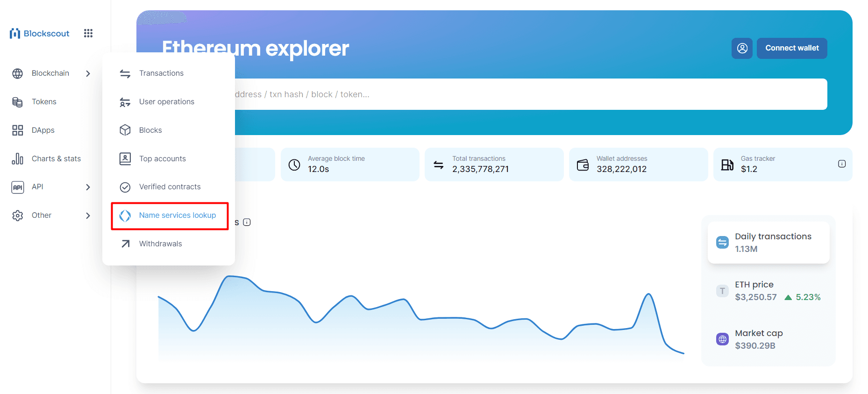The image size is (868, 394).
Task: Click the Market cap globe icon
Action: pyautogui.click(x=722, y=339)
